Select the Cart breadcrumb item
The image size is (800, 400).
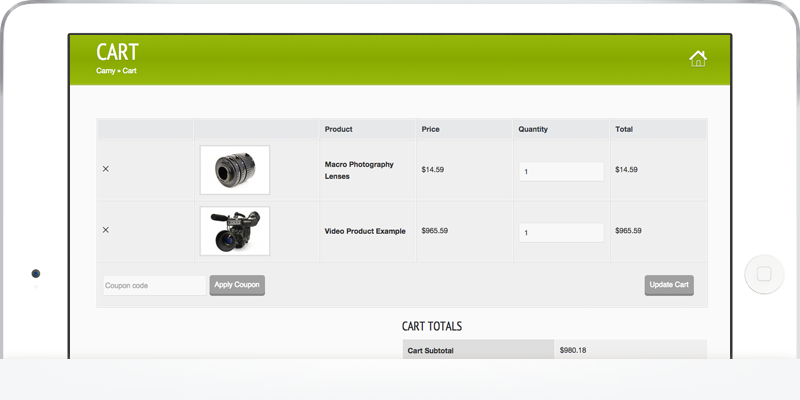click(130, 71)
